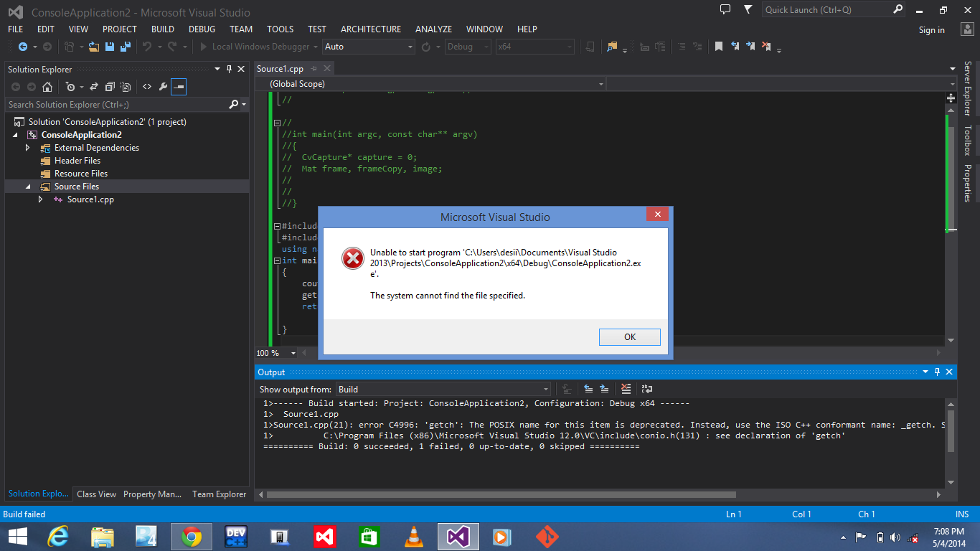Close the Source1.cpp tab
The height and width of the screenshot is (551, 980).
(x=326, y=68)
